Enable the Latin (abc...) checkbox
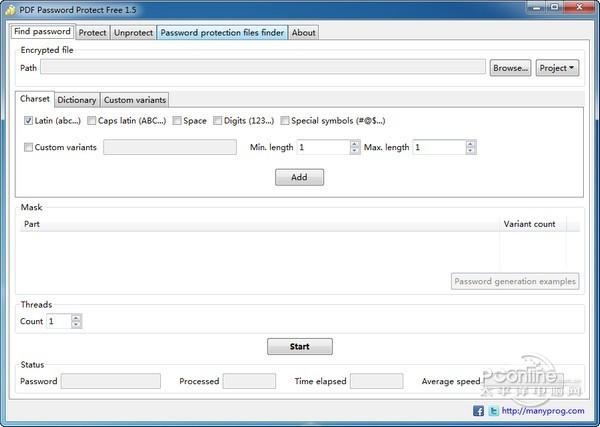Screen dimensions: 600x427 pos(28,121)
